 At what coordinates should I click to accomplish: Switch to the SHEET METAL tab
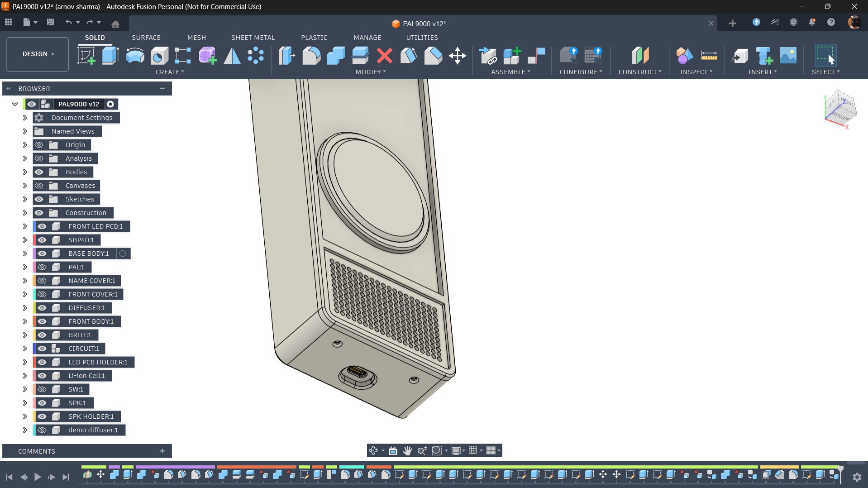(253, 38)
